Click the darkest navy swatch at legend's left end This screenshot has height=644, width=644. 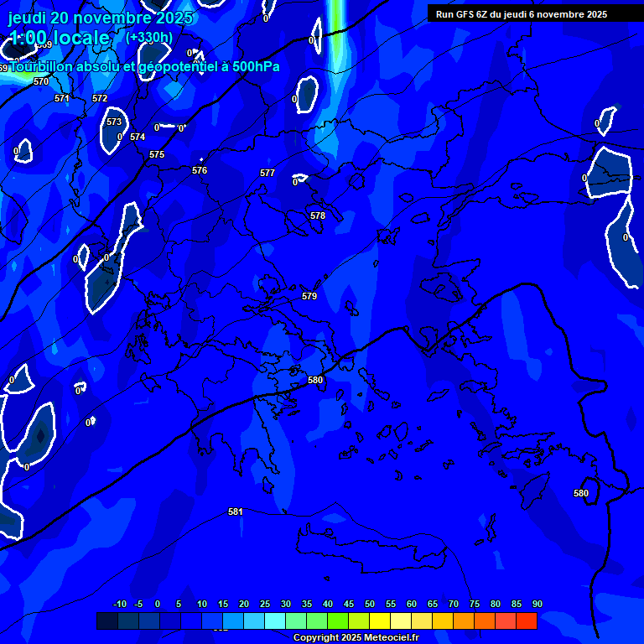tap(107, 621)
